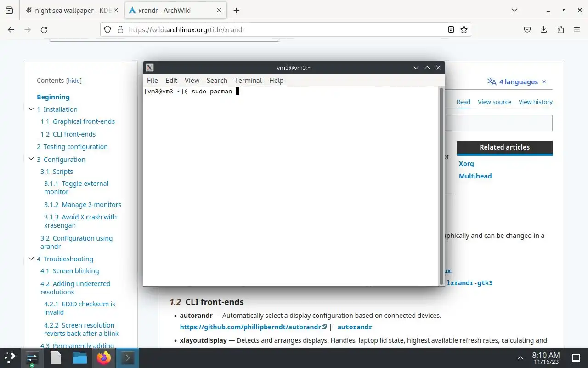Open the Xorg related article
The height and width of the screenshot is (368, 588).
[466, 163]
